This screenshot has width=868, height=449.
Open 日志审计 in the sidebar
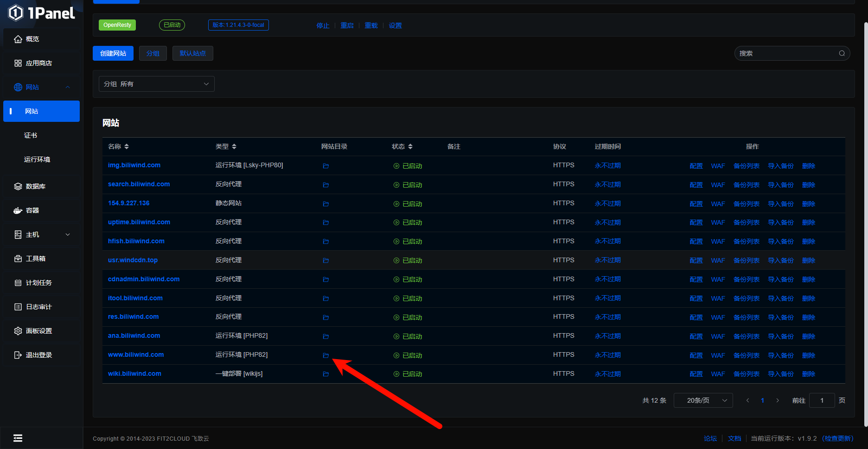pos(42,307)
